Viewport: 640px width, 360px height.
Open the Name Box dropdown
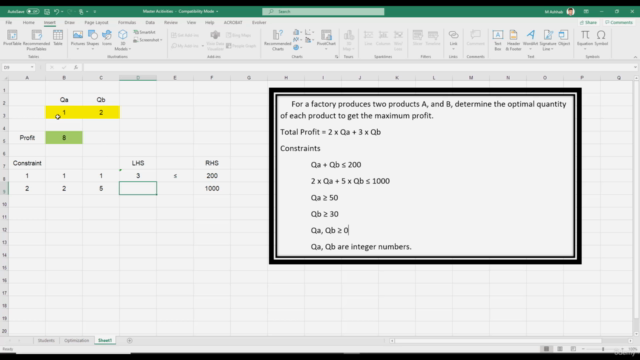32,67
